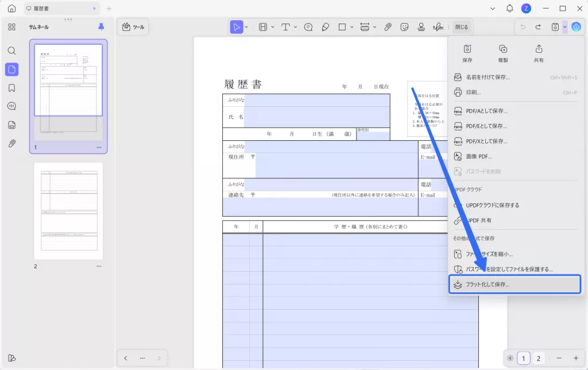Click the comment note tool
588x370 pixels.
(308, 27)
